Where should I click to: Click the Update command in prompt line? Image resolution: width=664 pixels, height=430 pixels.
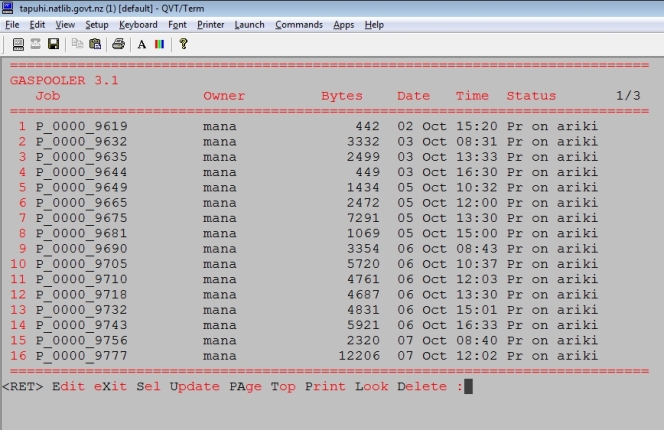(x=194, y=386)
